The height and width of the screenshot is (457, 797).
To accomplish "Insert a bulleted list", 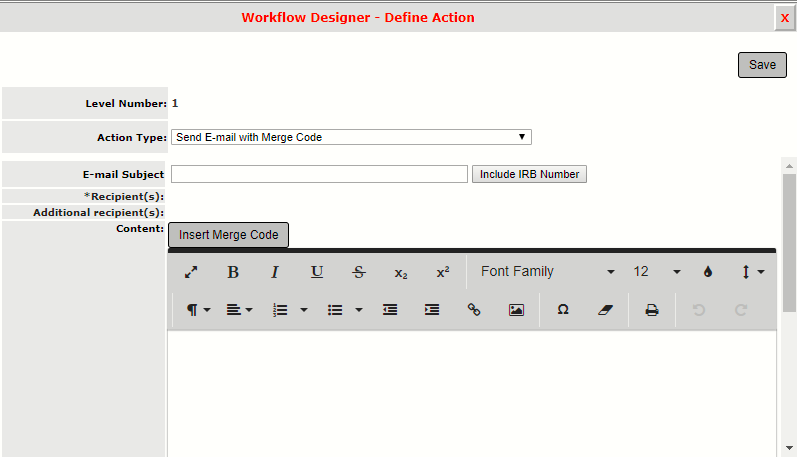I will [x=335, y=310].
